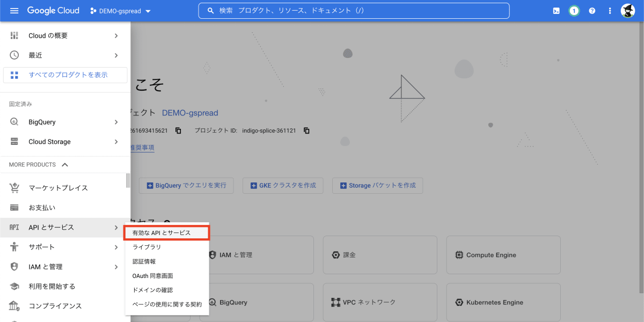644x322 pixels.
Task: Click the Cloud Storage sidebar icon
Action: [x=14, y=142]
